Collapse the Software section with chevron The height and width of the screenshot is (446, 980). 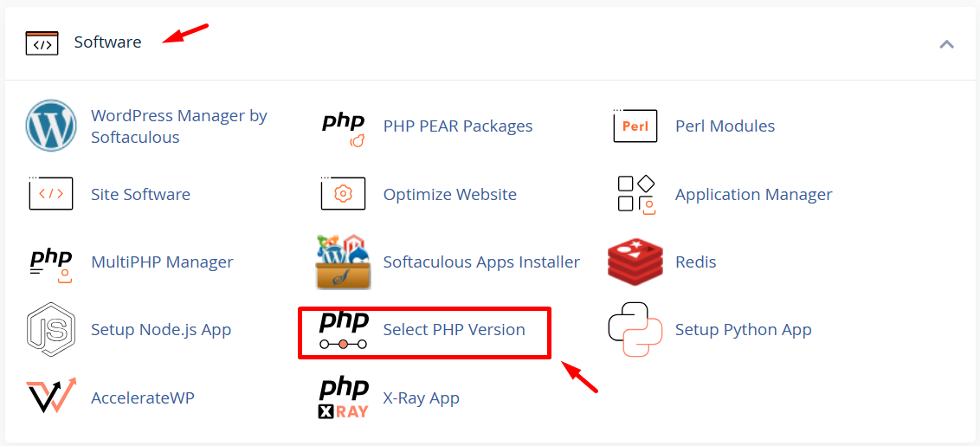click(946, 43)
